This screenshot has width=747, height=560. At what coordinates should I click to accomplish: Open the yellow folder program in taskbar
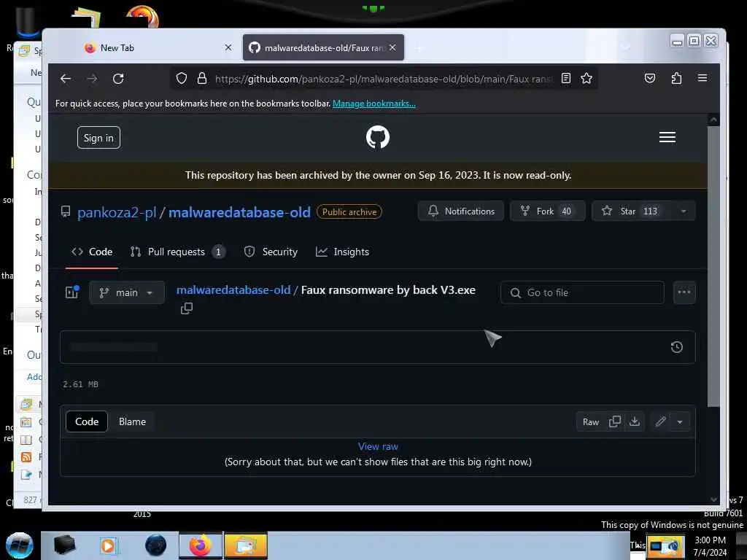coord(246,545)
